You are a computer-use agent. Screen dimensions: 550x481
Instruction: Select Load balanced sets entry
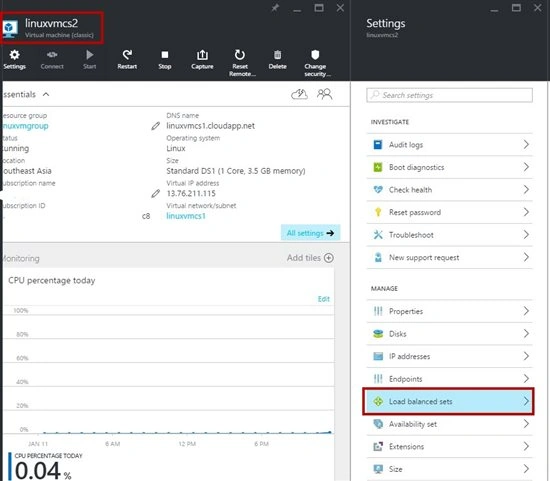[x=448, y=401]
